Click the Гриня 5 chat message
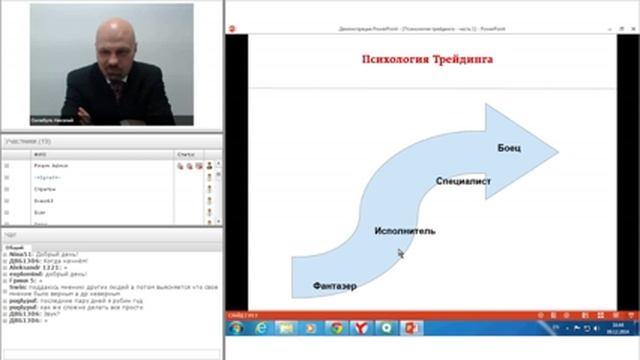640x360 pixels. pyautogui.click(x=26, y=281)
